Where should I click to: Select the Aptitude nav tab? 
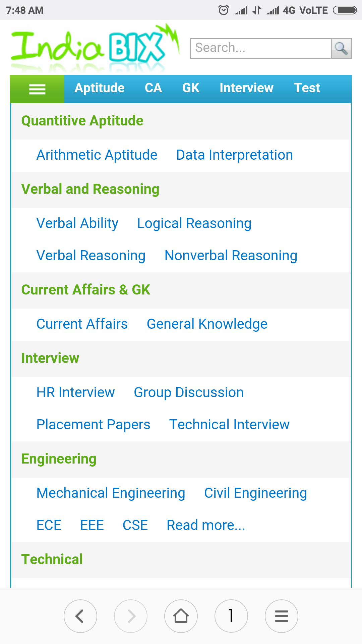(100, 88)
